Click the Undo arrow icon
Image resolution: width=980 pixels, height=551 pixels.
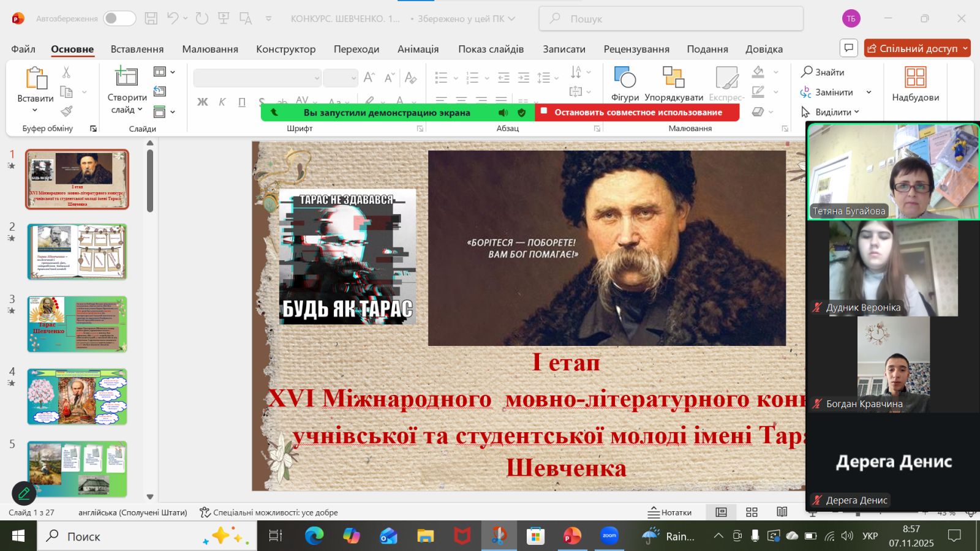point(173,18)
